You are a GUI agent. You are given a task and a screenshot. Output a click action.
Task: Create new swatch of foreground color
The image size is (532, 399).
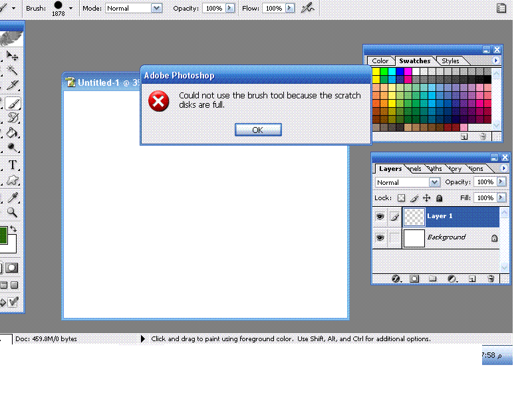click(464, 136)
